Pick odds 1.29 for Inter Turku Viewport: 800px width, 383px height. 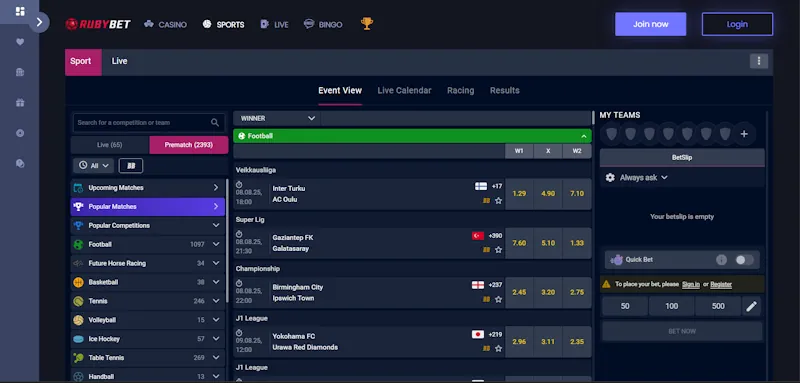click(x=519, y=194)
